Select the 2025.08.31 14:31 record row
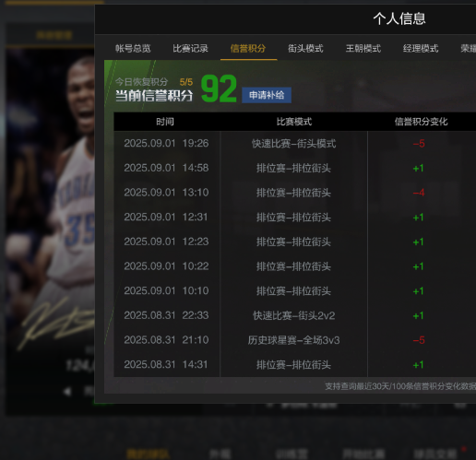Screen dimensions: 476x460 pyautogui.click(x=295, y=365)
